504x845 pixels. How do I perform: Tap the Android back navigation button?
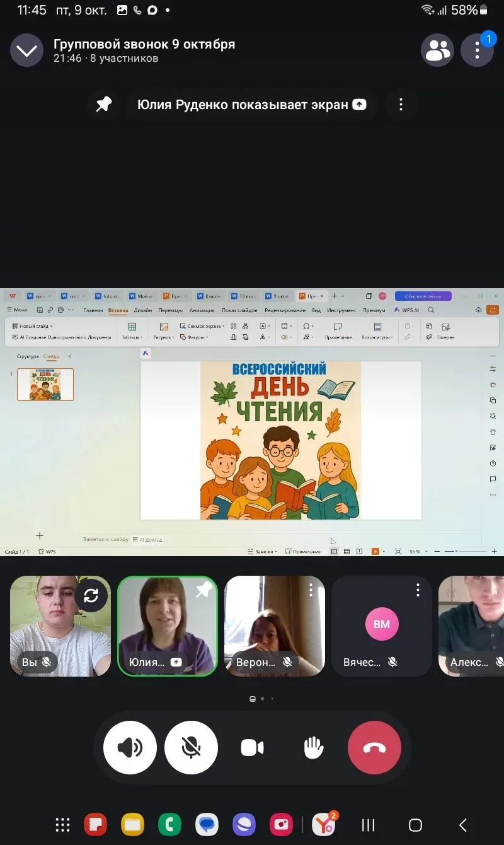pos(462,825)
